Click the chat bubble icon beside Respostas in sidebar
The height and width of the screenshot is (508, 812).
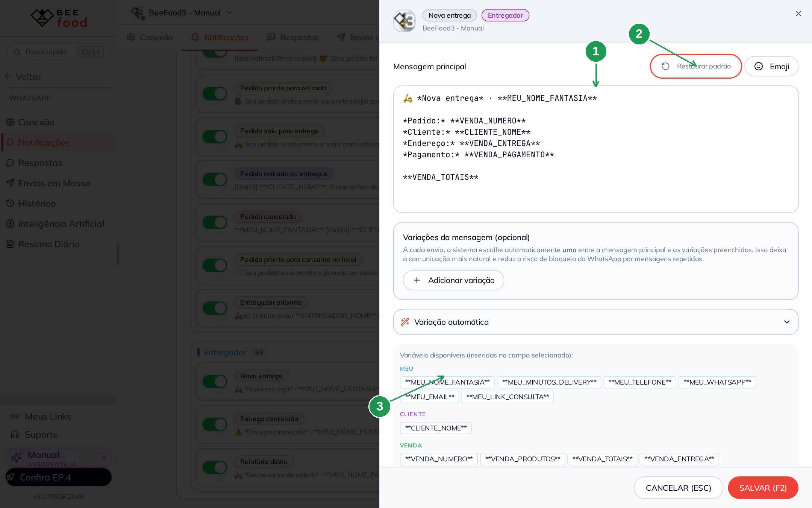coord(10,163)
